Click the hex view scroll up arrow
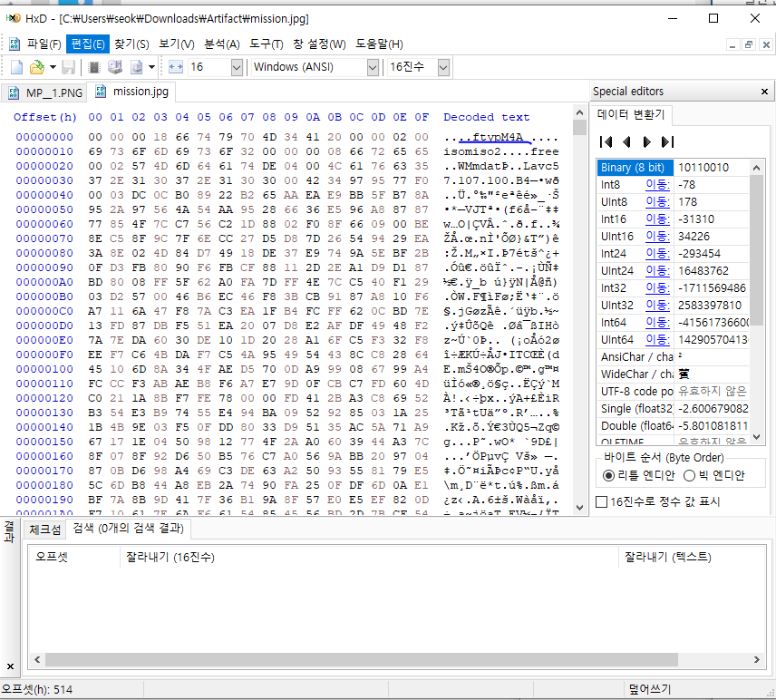The height and width of the screenshot is (700, 776). pos(579,112)
